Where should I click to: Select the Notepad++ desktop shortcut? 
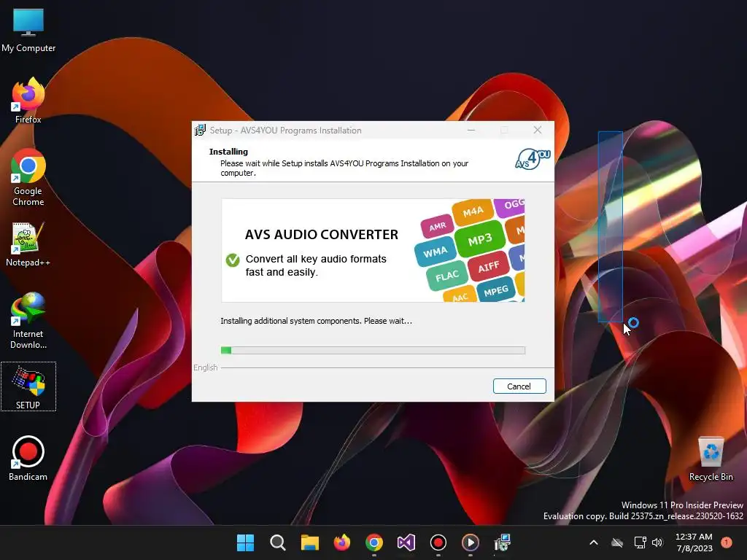point(28,244)
